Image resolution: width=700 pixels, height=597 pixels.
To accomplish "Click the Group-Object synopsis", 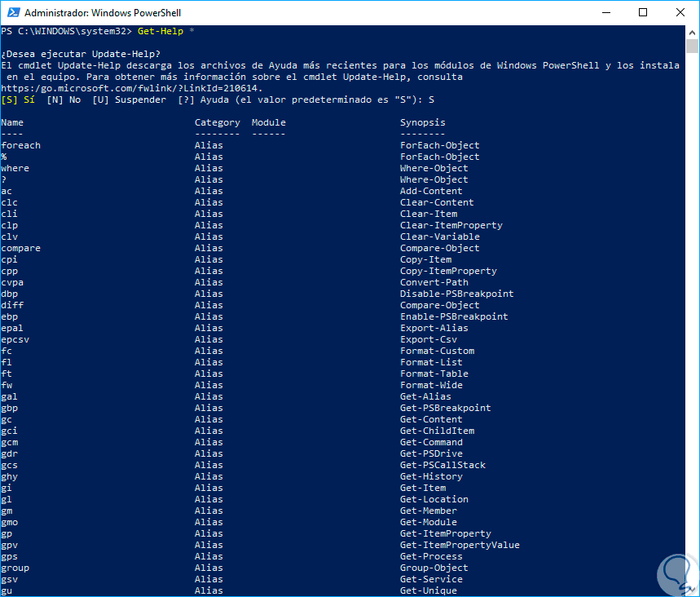I will tap(434, 568).
